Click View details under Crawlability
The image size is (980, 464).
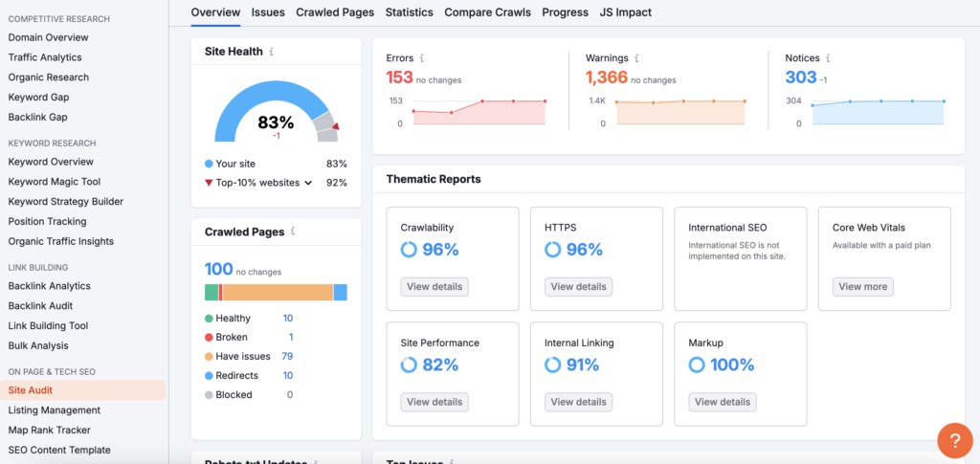tap(434, 287)
